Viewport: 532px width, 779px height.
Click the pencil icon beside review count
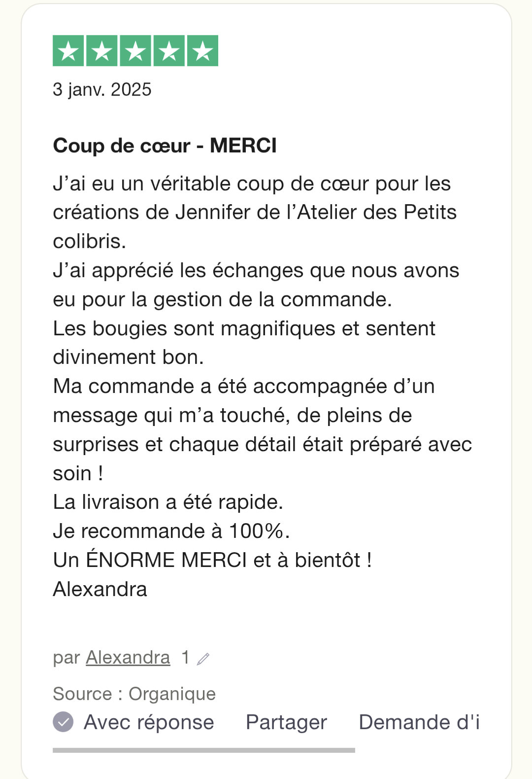pos(203,659)
